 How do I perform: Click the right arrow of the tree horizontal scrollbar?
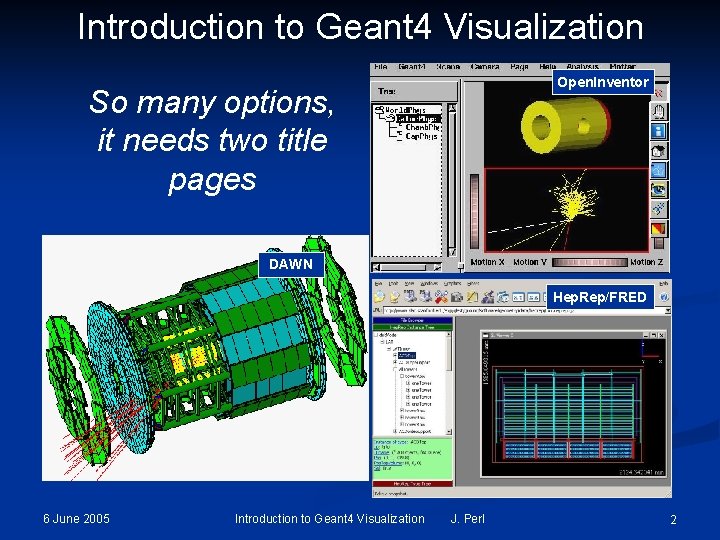pos(437,267)
